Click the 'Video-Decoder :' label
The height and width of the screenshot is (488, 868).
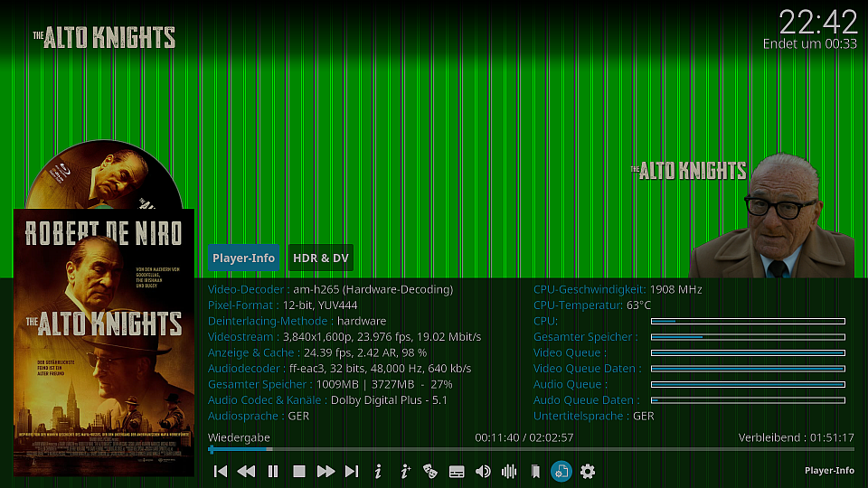click(x=249, y=289)
